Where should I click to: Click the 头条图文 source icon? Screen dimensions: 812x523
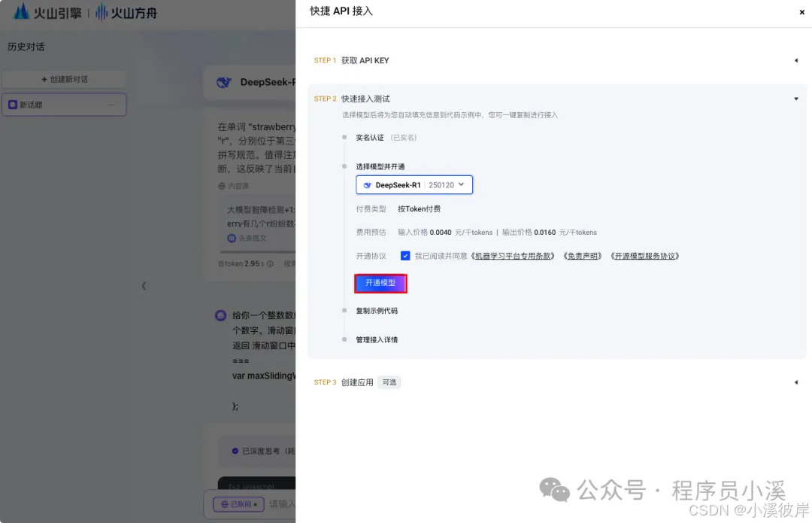click(x=232, y=238)
